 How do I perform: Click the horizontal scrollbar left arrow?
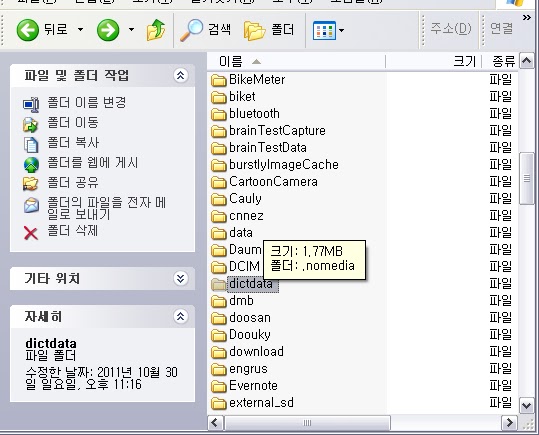click(x=216, y=423)
